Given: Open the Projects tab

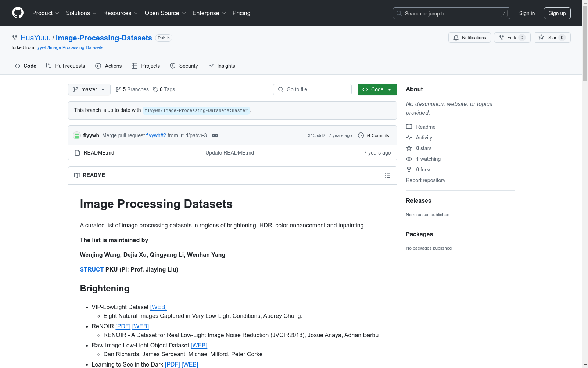Looking at the screenshot, I should (x=146, y=66).
